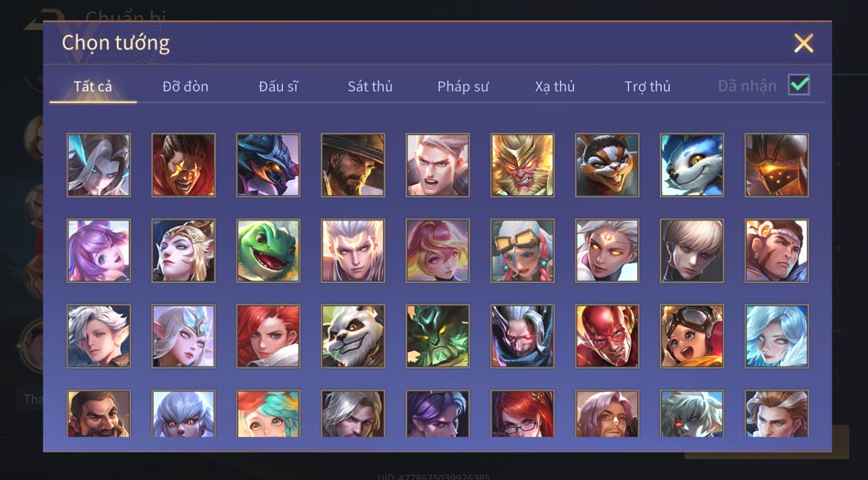868x480 pixels.
Task: Select the girl with aviator goggles
Action: pyautogui.click(x=692, y=336)
